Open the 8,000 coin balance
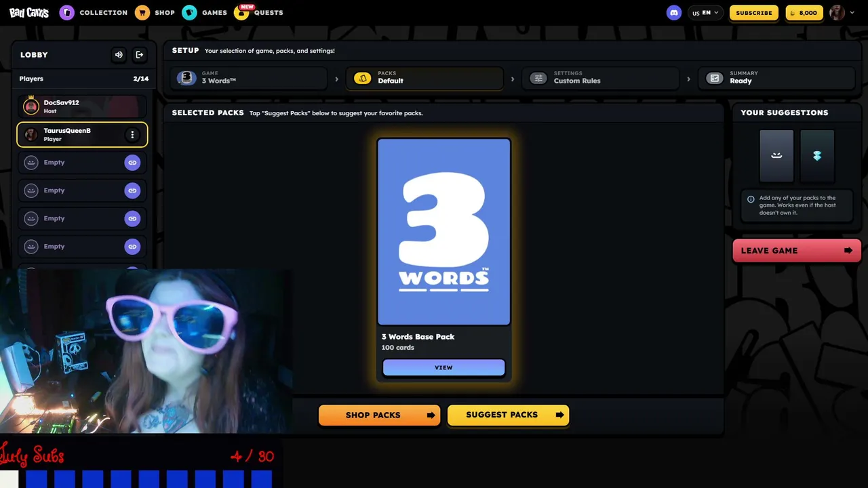Image resolution: width=868 pixels, height=488 pixels. pyautogui.click(x=804, y=12)
